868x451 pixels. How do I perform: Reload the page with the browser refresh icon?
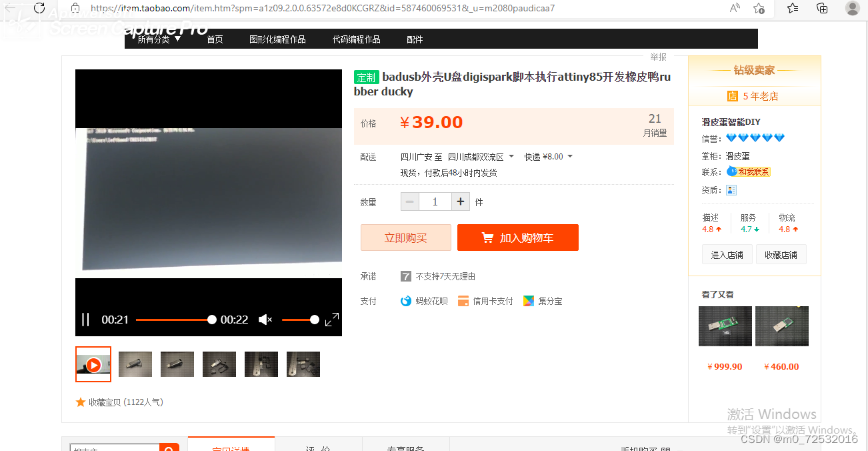click(x=39, y=8)
